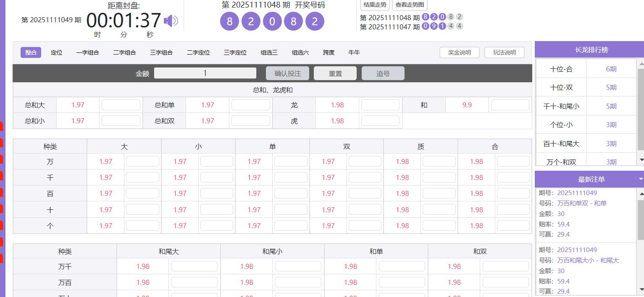Click the 金额 amount input field
644x297 pixels.
pyautogui.click(x=205, y=73)
